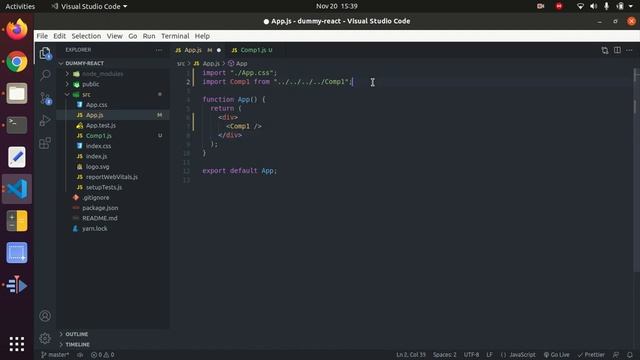This screenshot has width=640, height=360.
Task: Open the Manage gear icon
Action: 45,338
